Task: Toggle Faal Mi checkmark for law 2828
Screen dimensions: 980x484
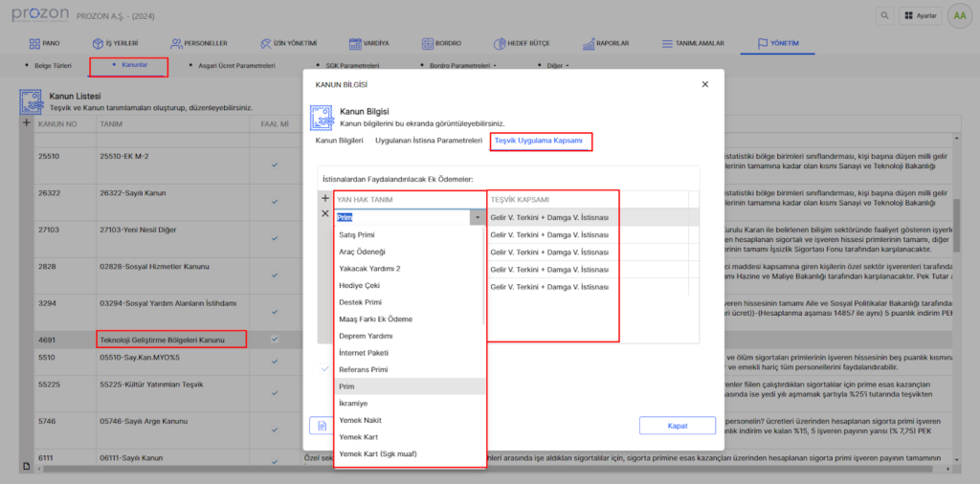Action: coord(275,270)
